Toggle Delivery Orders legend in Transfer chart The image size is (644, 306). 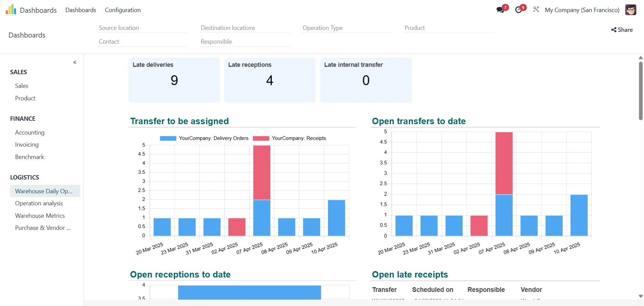point(204,138)
